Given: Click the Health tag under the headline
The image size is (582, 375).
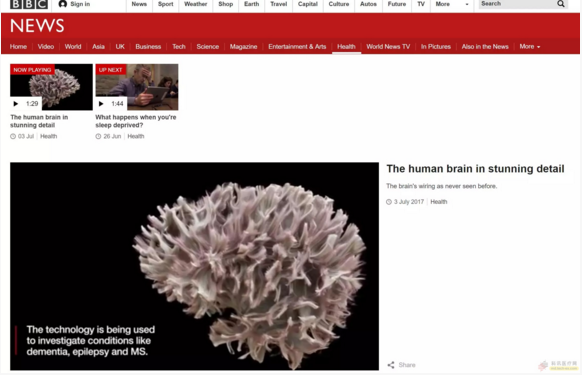Looking at the screenshot, I should [x=439, y=202].
